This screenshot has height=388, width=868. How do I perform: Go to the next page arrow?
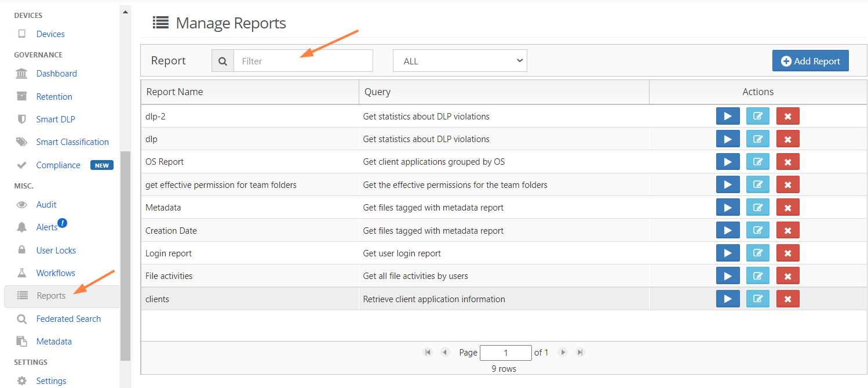pyautogui.click(x=562, y=352)
